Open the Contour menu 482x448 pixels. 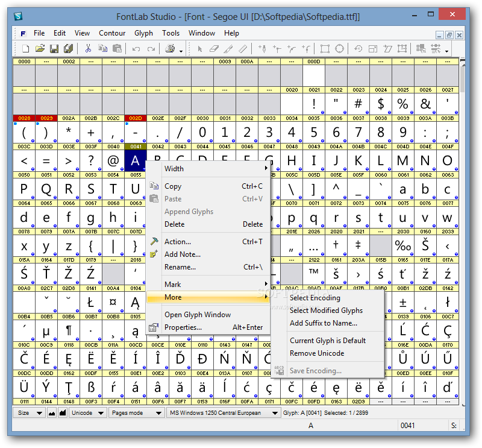point(112,33)
